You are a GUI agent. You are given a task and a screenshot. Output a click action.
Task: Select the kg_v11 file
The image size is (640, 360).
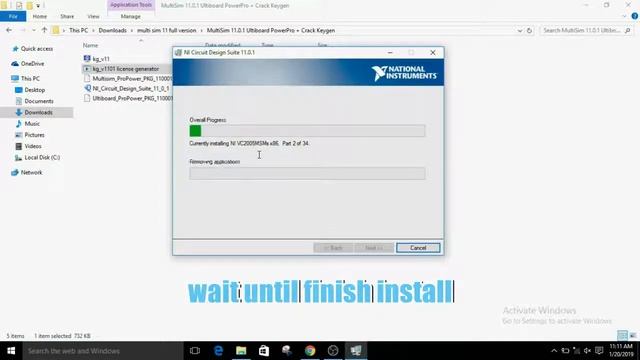[x=101, y=59]
